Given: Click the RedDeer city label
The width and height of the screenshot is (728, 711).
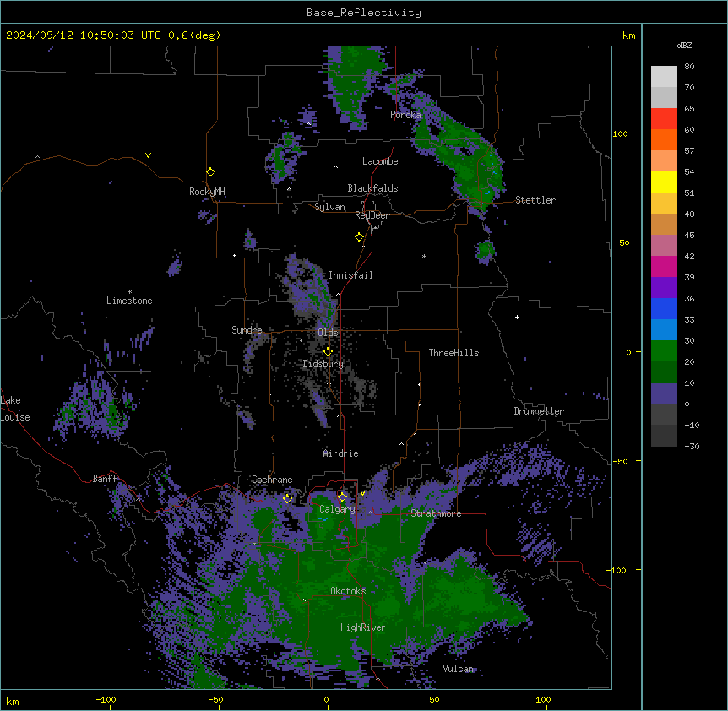Looking at the screenshot, I should tap(372, 215).
